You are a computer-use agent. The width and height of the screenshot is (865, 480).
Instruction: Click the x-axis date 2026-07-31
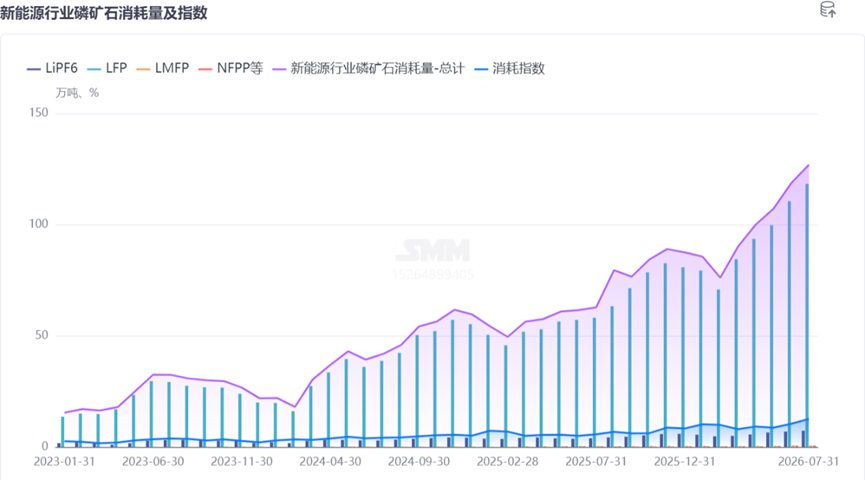[x=808, y=461]
